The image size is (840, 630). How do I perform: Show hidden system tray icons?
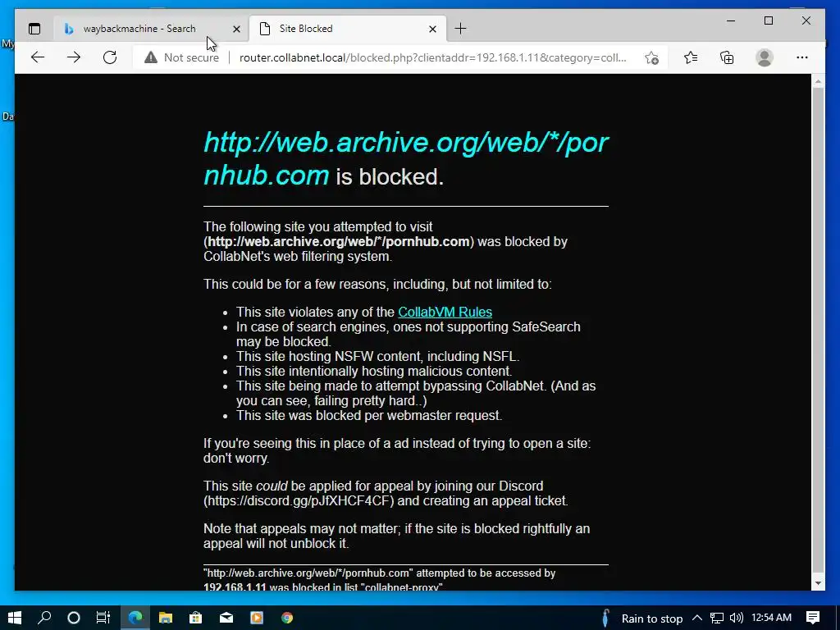tap(697, 618)
